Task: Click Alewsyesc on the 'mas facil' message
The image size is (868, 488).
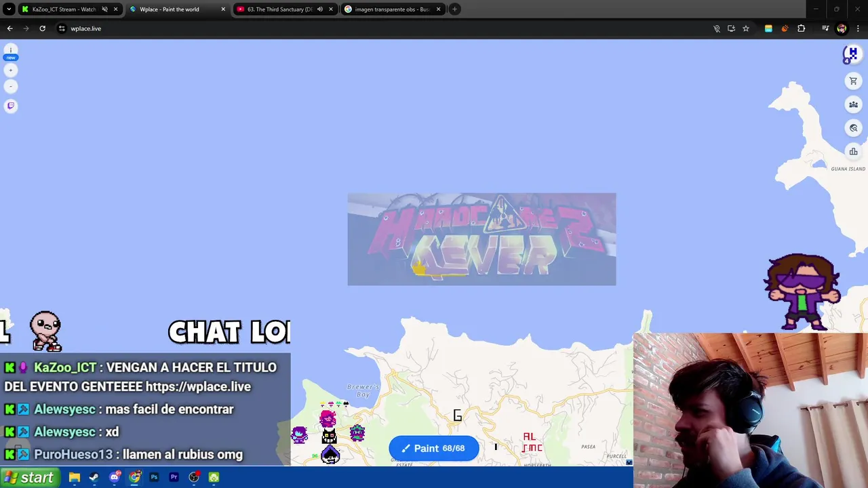Action: [x=64, y=409]
